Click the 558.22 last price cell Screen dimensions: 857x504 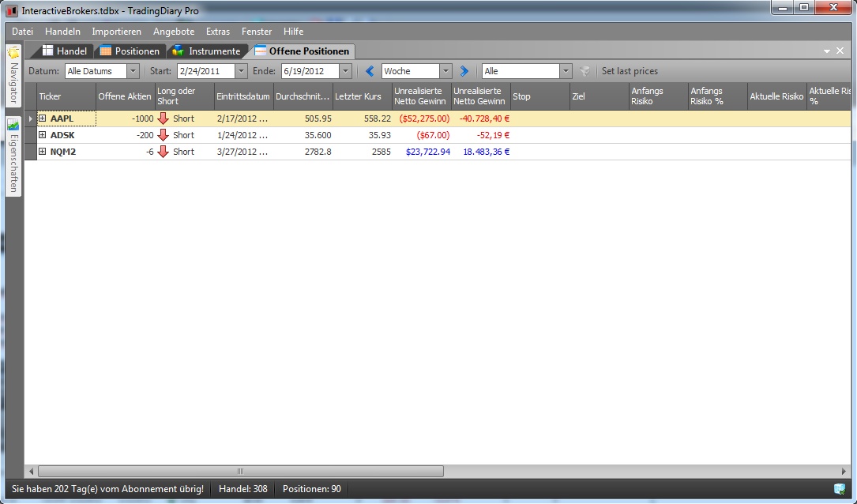click(x=363, y=118)
